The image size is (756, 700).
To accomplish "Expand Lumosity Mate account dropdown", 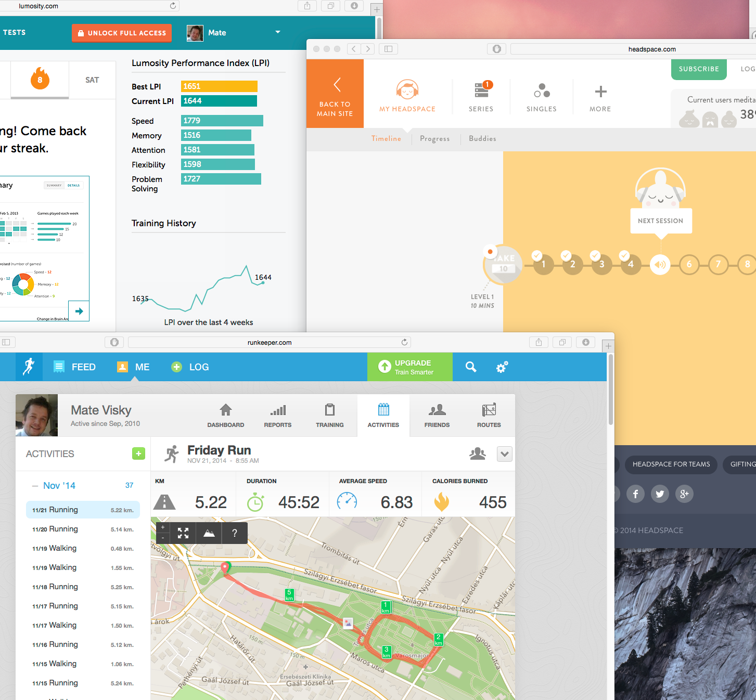I will [278, 32].
